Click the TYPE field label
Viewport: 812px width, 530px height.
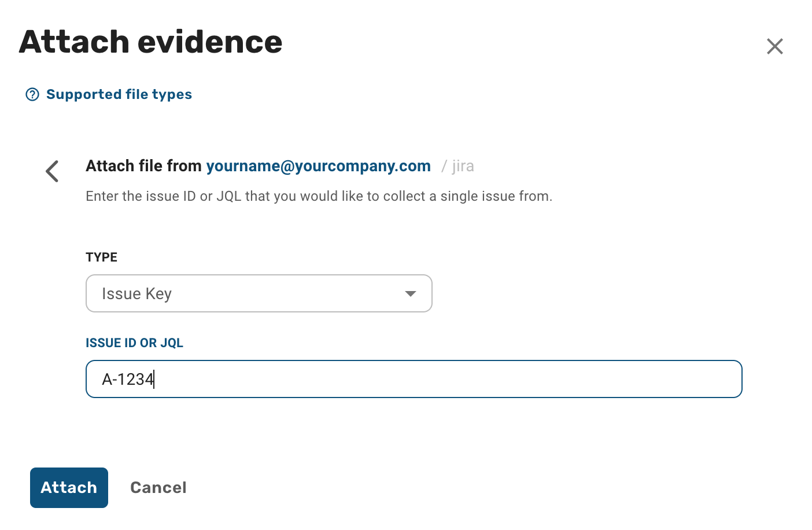click(x=101, y=257)
